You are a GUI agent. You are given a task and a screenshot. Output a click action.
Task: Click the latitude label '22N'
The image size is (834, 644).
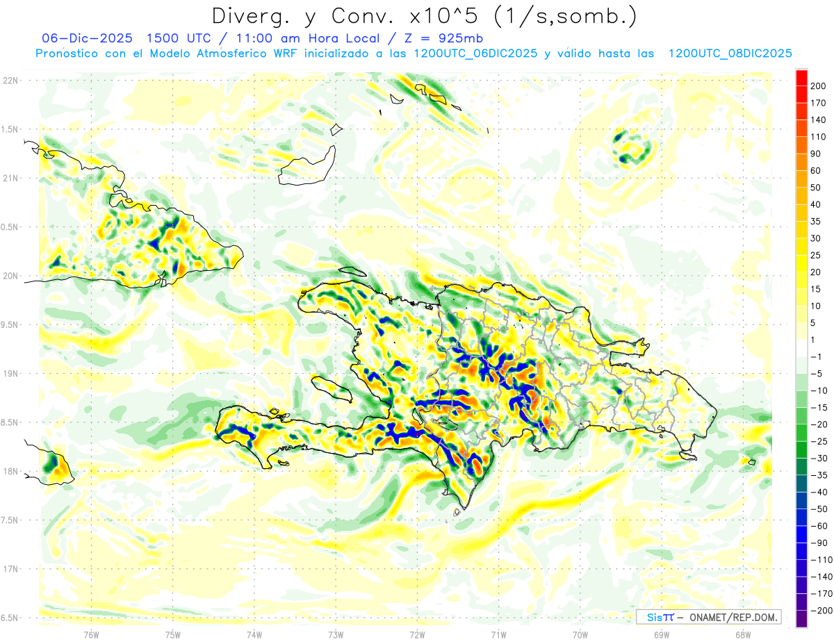tap(10, 81)
